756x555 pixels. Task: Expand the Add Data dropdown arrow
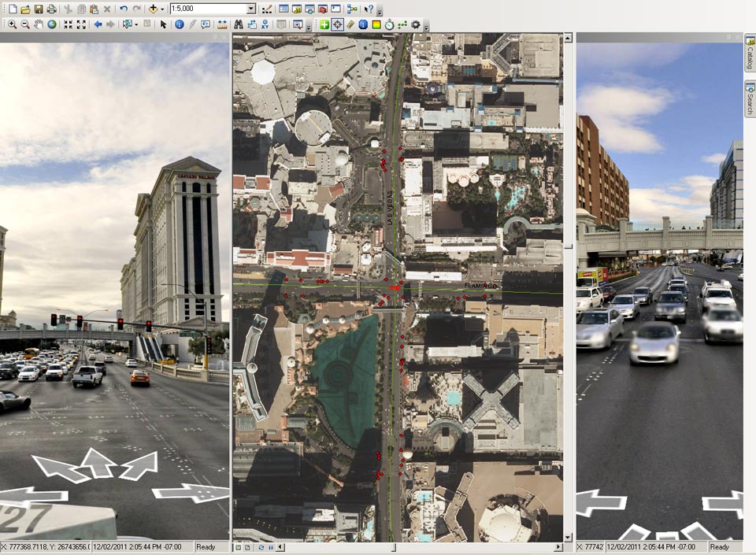(x=162, y=9)
